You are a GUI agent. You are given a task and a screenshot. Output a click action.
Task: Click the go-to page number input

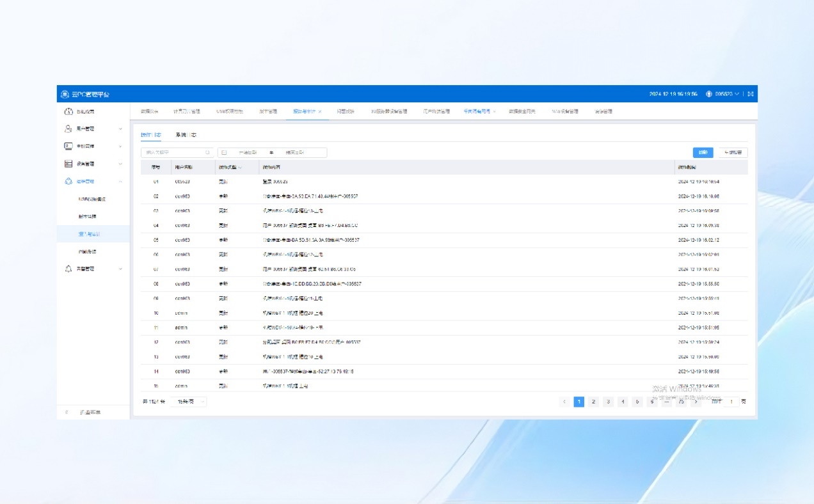click(731, 402)
